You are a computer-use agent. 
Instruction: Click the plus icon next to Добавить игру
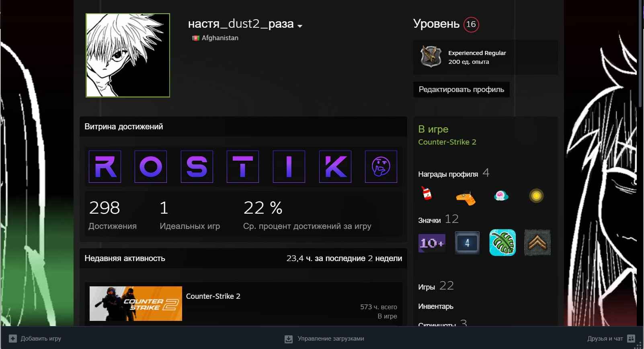coord(12,339)
